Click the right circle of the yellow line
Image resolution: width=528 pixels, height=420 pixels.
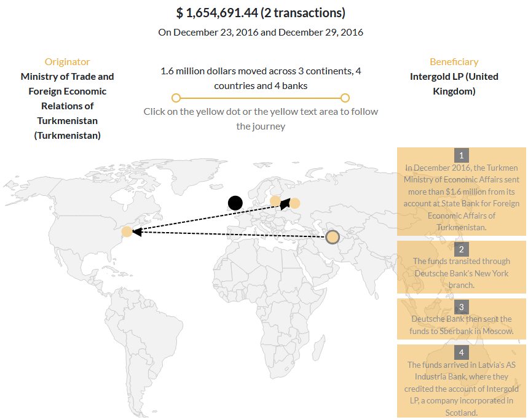[x=345, y=98]
